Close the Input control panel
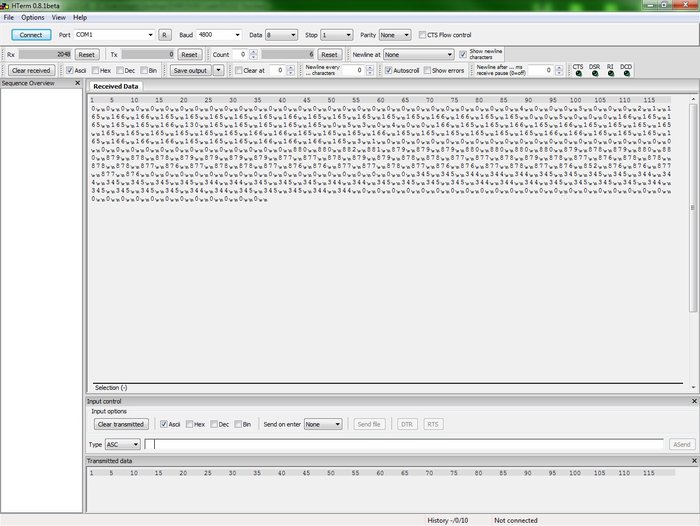Image resolution: width=700 pixels, height=526 pixels. [694, 401]
